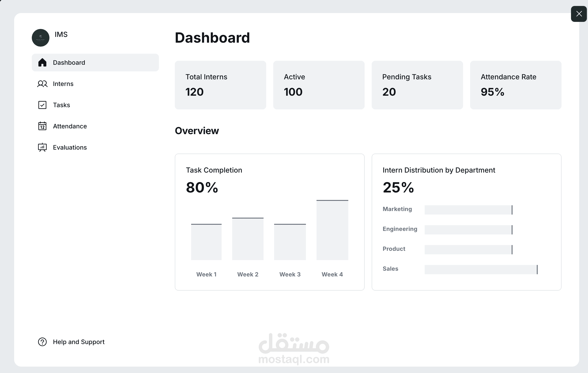This screenshot has height=373, width=588.
Task: Click the Interns people icon in sidebar
Action: click(x=42, y=84)
